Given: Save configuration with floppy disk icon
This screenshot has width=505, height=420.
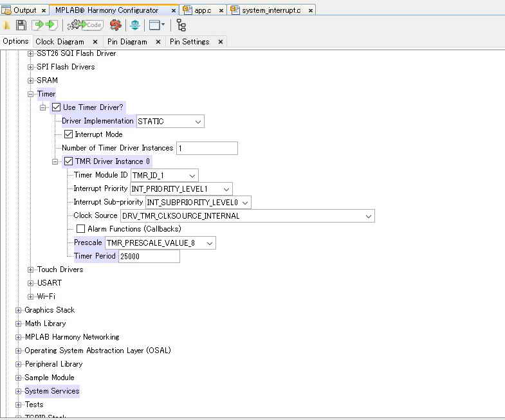Looking at the screenshot, I should tap(21, 25).
